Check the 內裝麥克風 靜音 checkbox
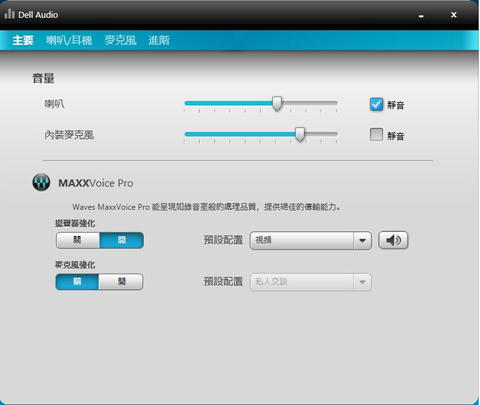The image size is (480, 405). coord(376,135)
